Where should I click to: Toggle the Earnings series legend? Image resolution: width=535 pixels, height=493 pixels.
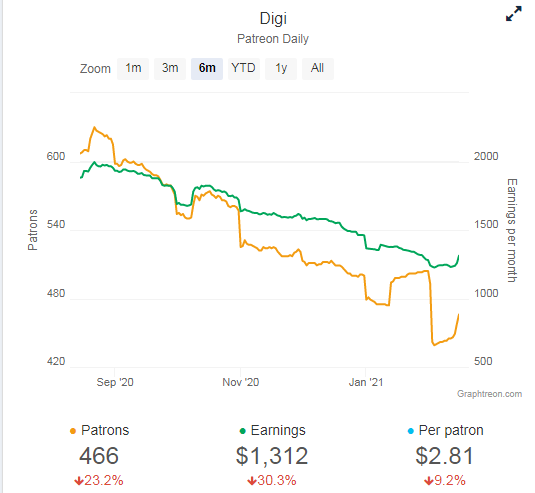(x=273, y=431)
